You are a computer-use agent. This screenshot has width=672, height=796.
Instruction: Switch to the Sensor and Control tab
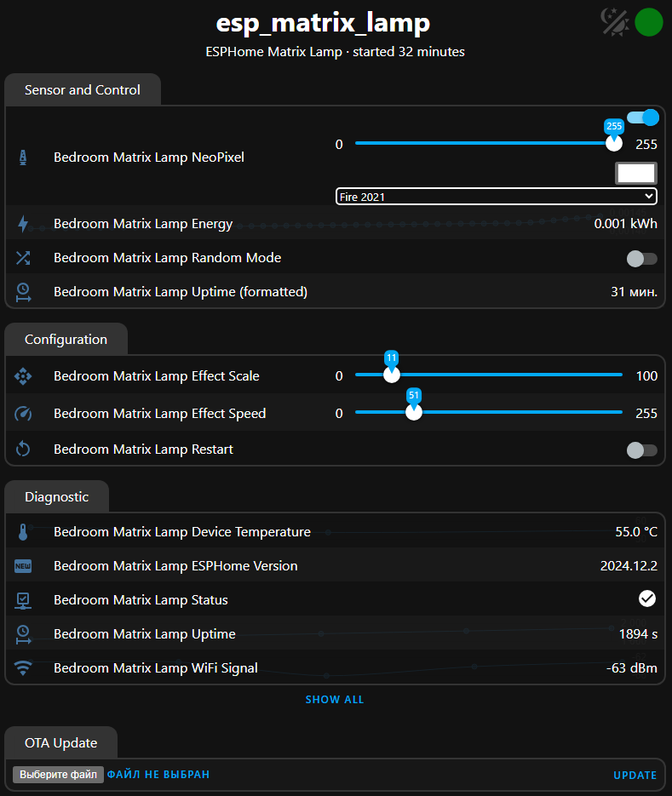(x=83, y=90)
